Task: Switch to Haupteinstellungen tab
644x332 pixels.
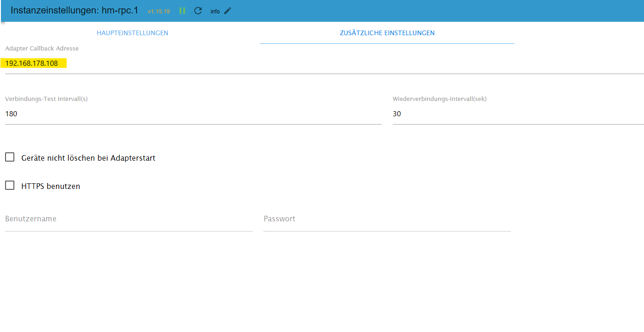Action: (x=132, y=33)
